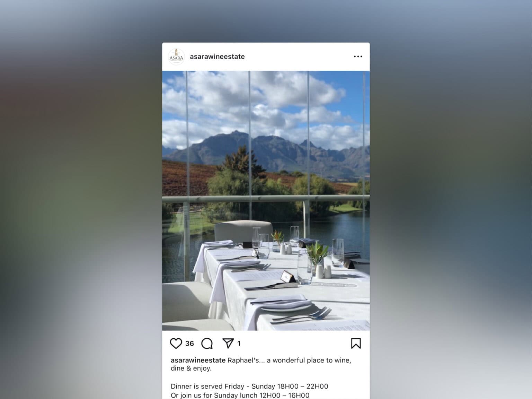Click the Sunday lunch 12H00 – 16H00 line
532x399 pixels.
(240, 395)
